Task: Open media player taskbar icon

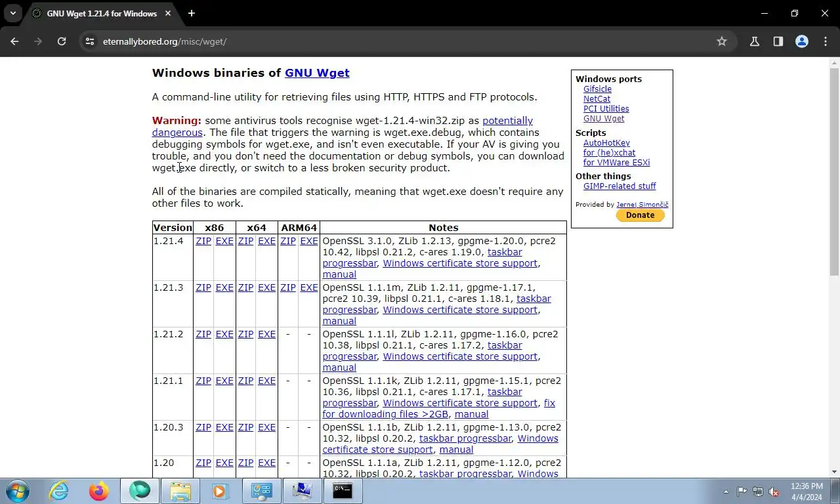Action: [219, 491]
